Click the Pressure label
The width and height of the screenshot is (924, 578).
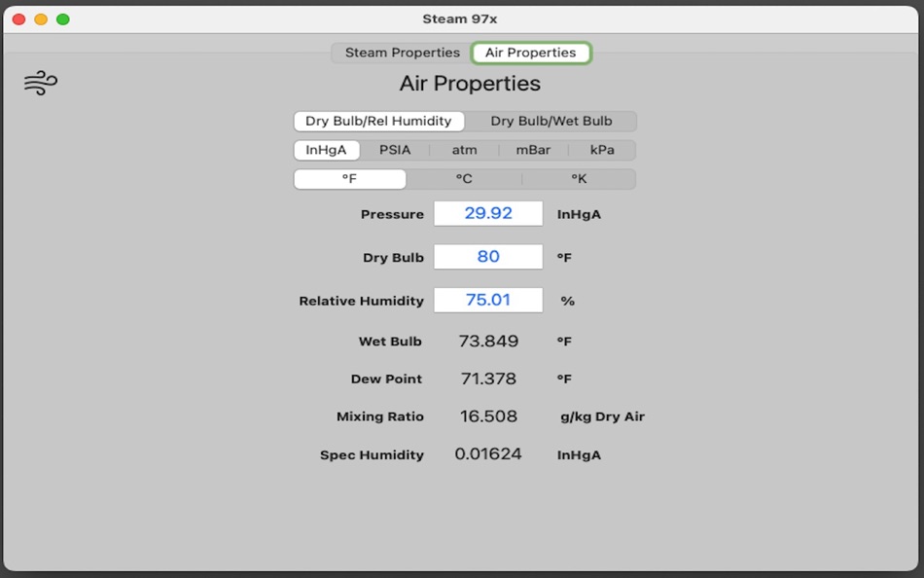click(x=392, y=214)
